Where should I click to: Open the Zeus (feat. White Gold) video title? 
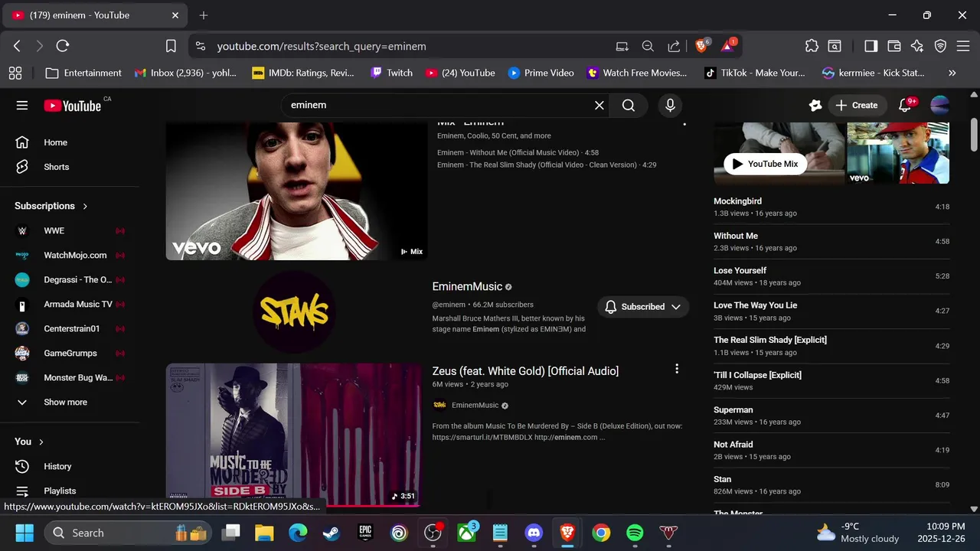click(525, 371)
